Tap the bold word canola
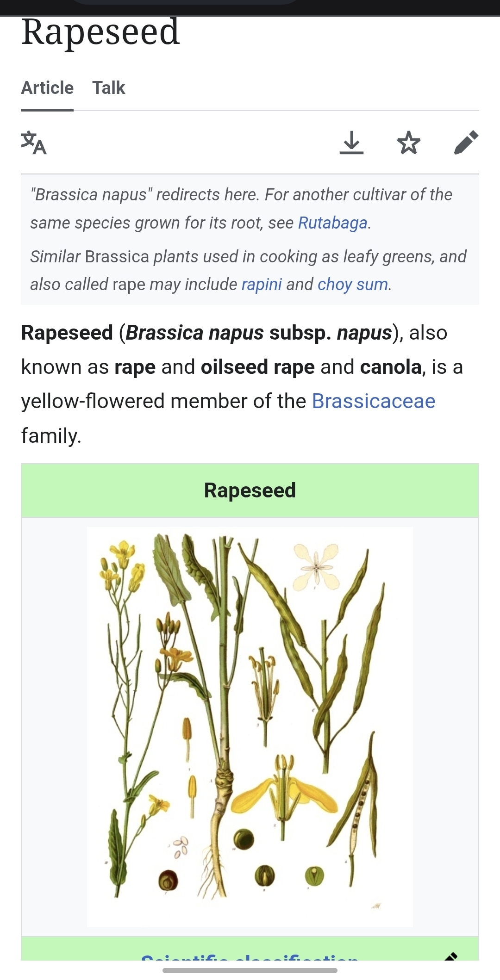Screen dimensions: 500x980 [391, 367]
